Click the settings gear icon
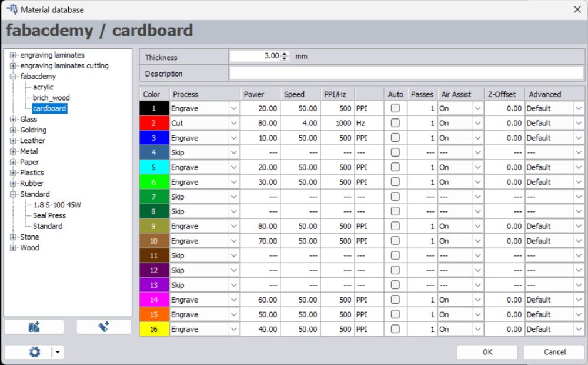 click(35, 352)
